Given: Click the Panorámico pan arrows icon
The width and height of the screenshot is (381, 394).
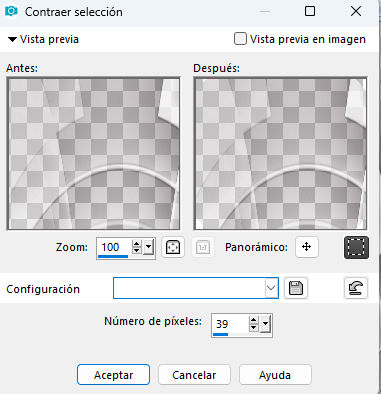Looking at the screenshot, I should [x=306, y=247].
